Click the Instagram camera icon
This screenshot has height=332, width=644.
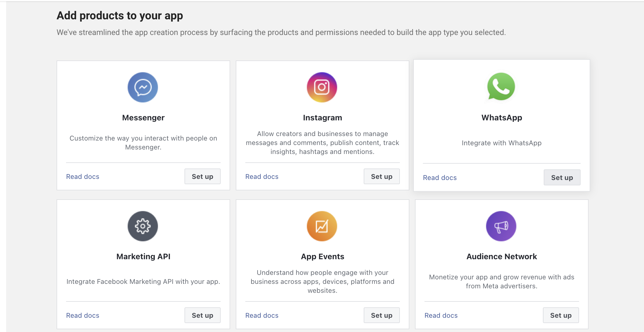pos(322,87)
